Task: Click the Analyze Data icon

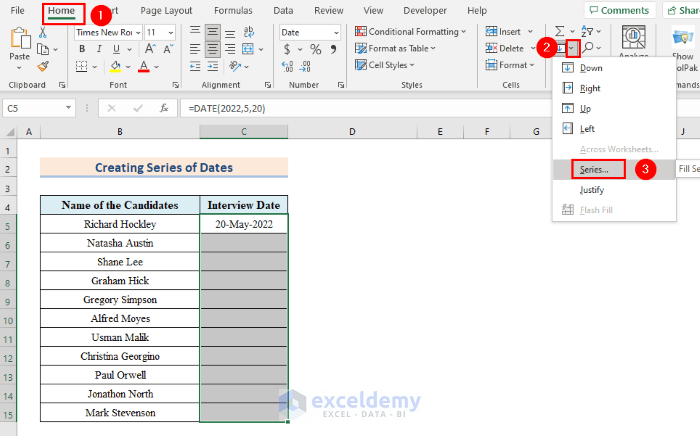Action: click(x=634, y=37)
